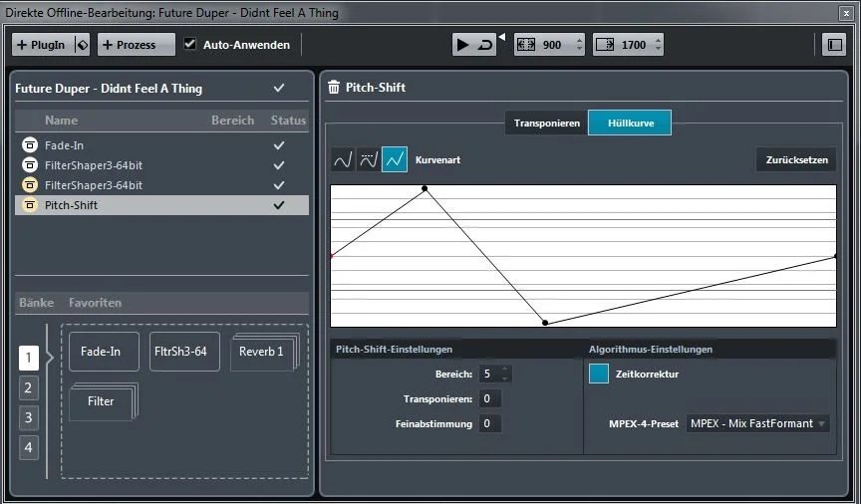861x504 pixels.
Task: Click the Fade-In process bypass icon
Action: pos(30,145)
